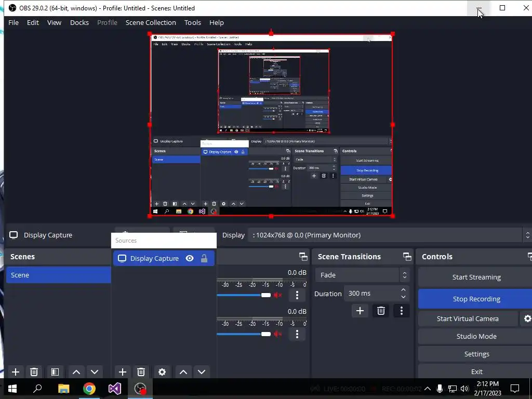Open the Edit menu
Screen dimensions: 532x399
[x=33, y=23]
